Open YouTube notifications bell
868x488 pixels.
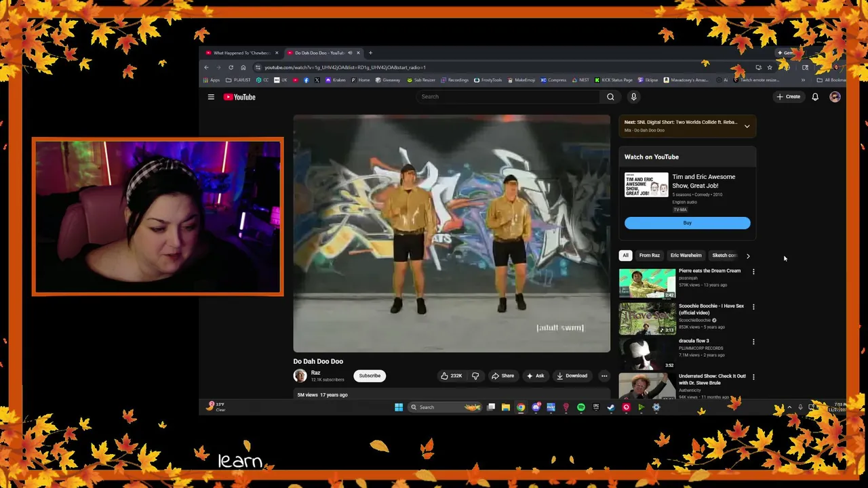(x=815, y=97)
